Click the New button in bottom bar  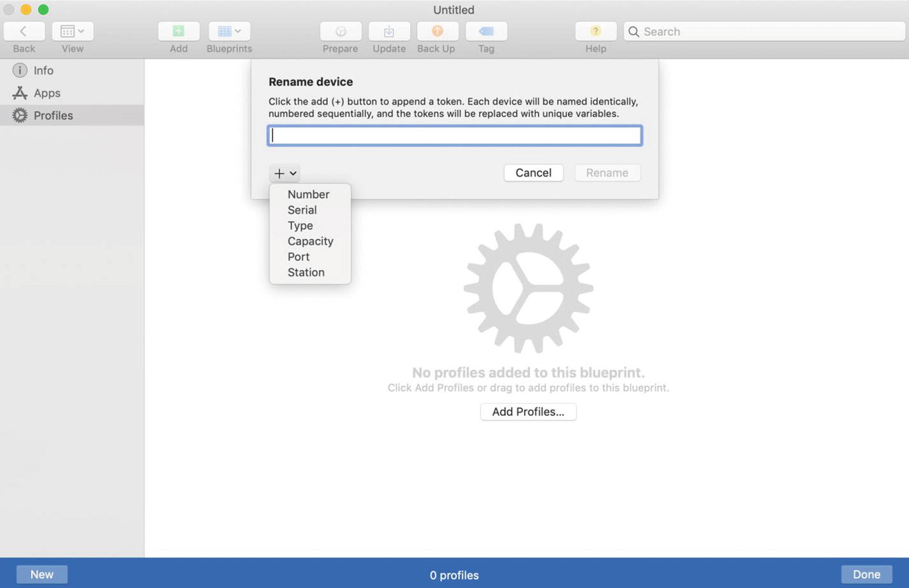click(42, 575)
